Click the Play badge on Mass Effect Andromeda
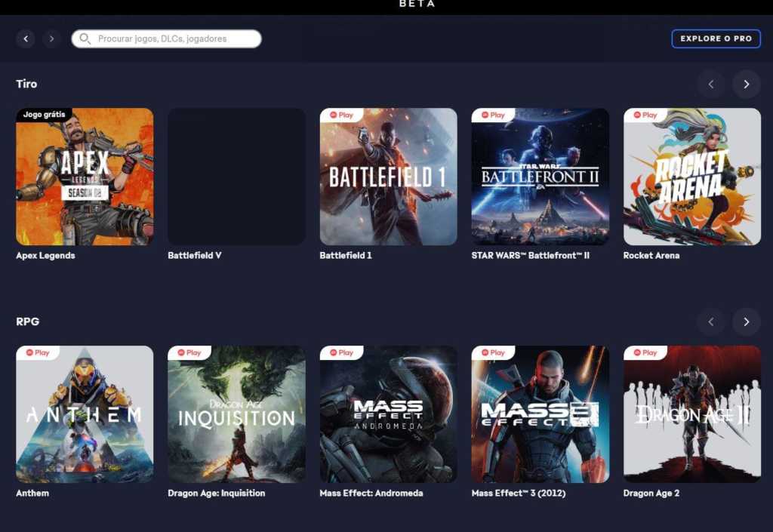The height and width of the screenshot is (532, 773). [341, 352]
